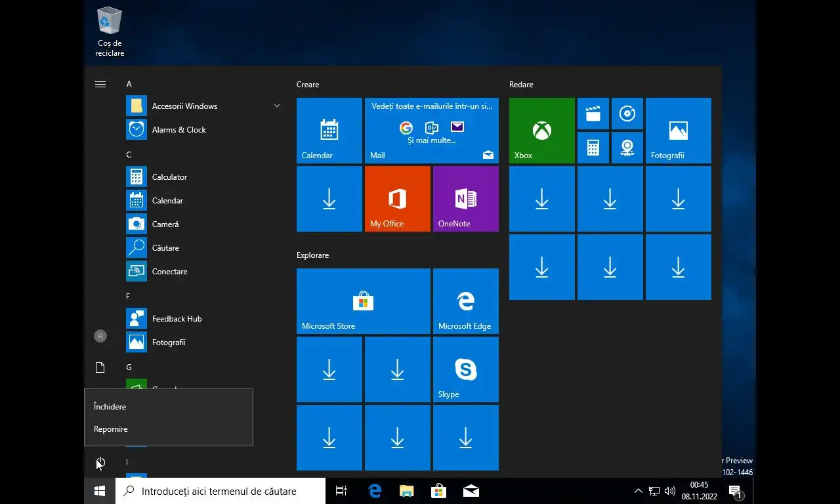The width and height of the screenshot is (840, 504).
Task: Open the clock and date flyout
Action: click(699, 491)
